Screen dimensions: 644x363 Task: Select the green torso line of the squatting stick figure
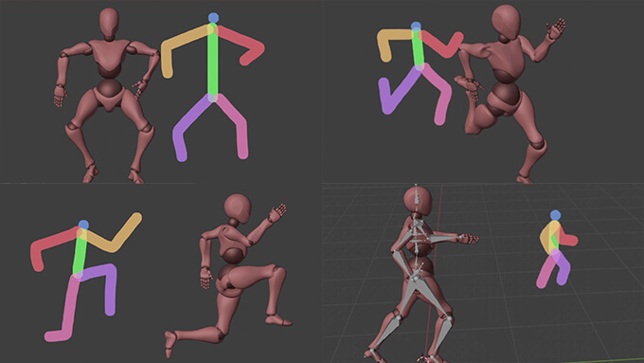(x=212, y=62)
